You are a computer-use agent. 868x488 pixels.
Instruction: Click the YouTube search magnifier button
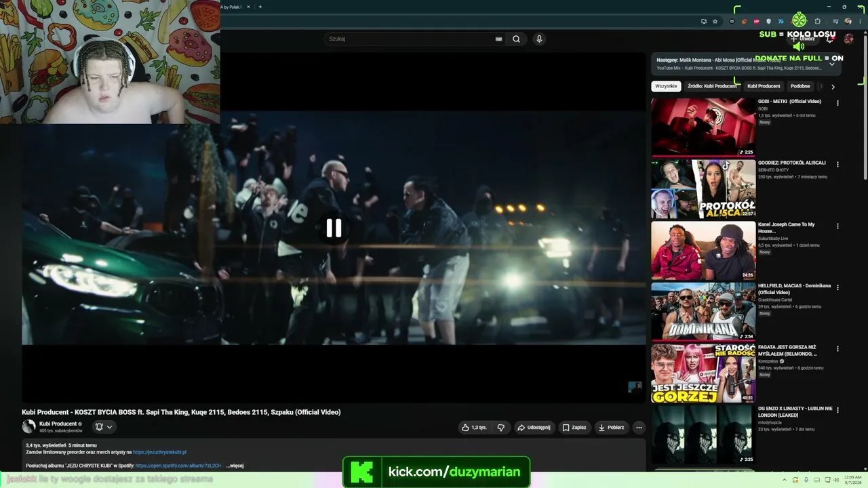pyautogui.click(x=516, y=39)
